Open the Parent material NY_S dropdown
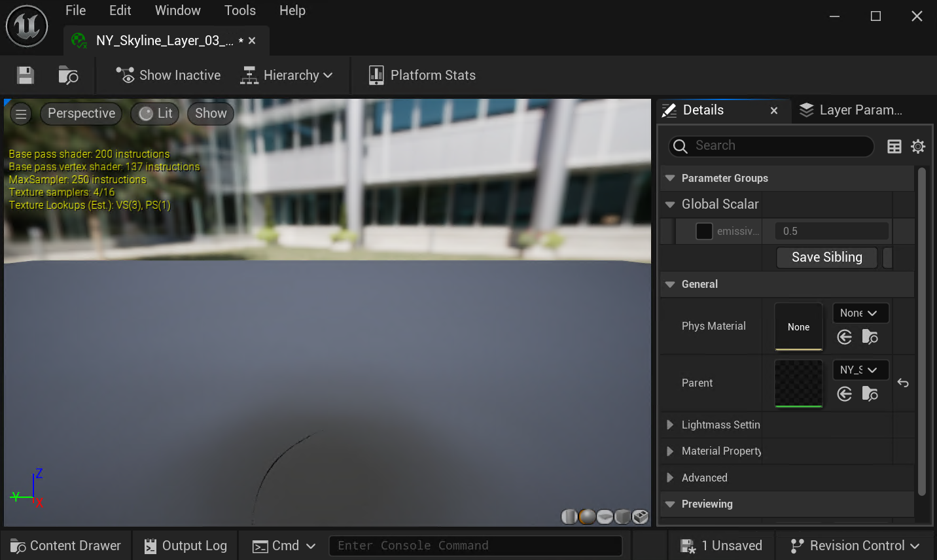 (x=860, y=370)
